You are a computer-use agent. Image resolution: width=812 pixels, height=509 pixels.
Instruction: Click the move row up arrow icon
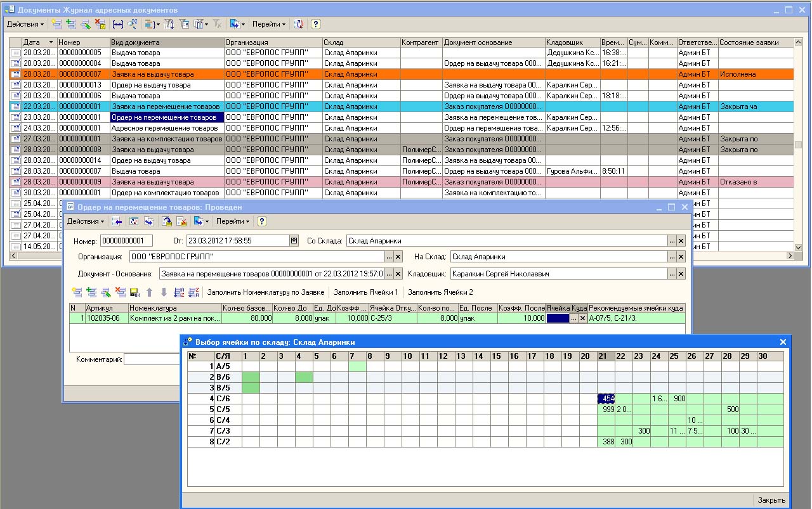150,292
